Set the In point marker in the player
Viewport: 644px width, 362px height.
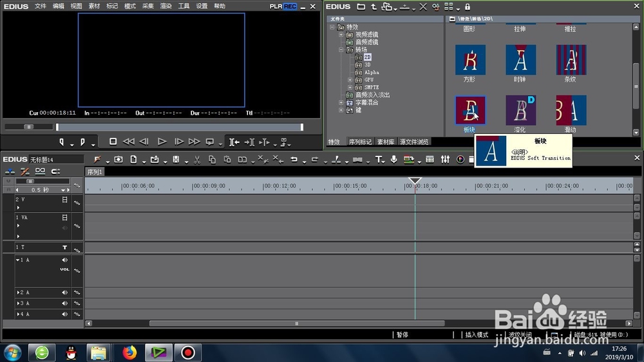pyautogui.click(x=62, y=142)
